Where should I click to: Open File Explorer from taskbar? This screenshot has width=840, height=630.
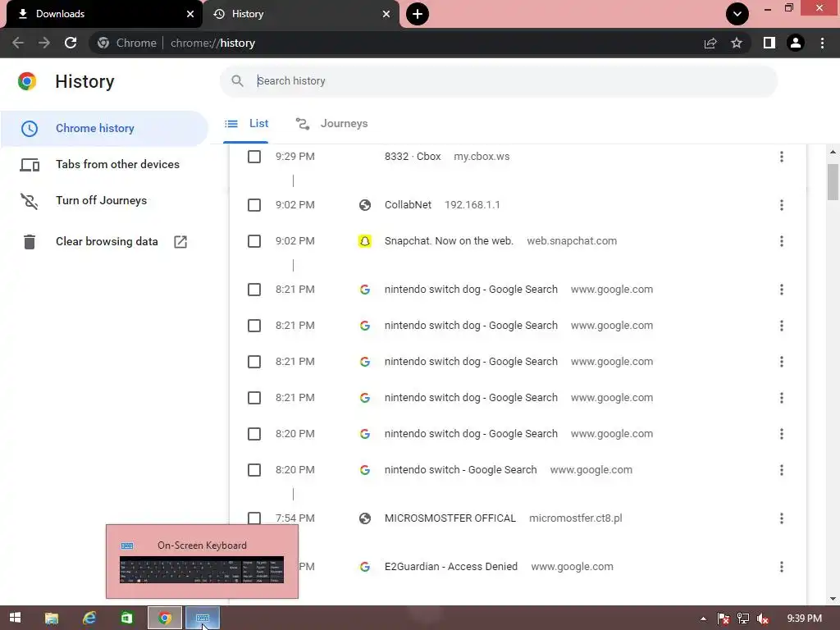(52, 619)
